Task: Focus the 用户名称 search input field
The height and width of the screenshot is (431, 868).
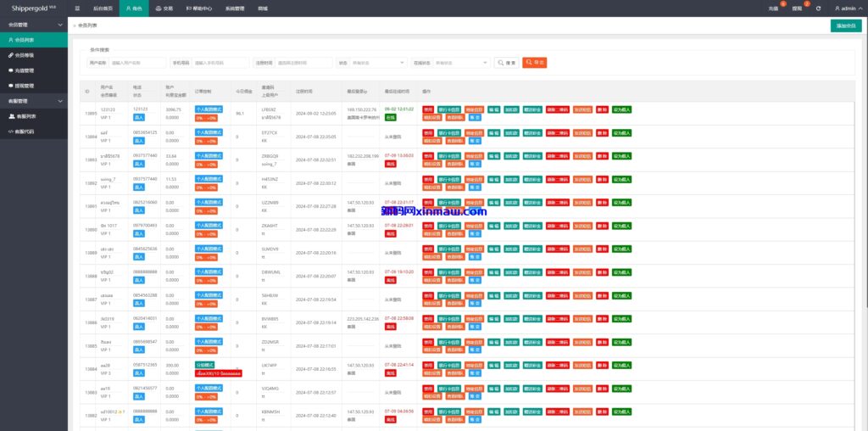Action: (137, 63)
